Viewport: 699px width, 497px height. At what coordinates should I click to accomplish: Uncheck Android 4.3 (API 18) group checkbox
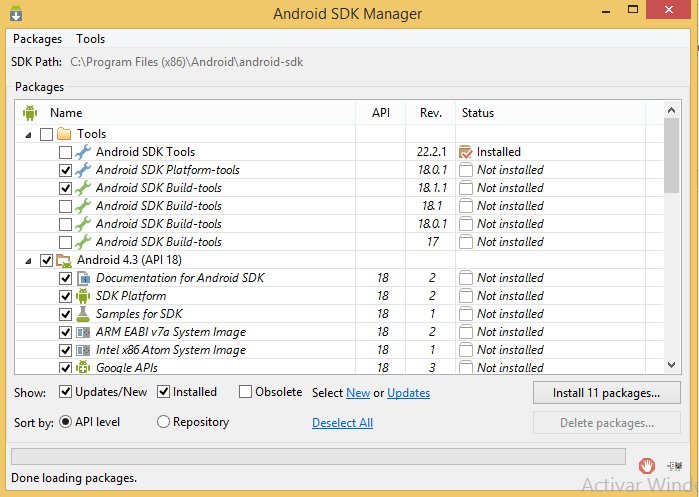[x=46, y=260]
